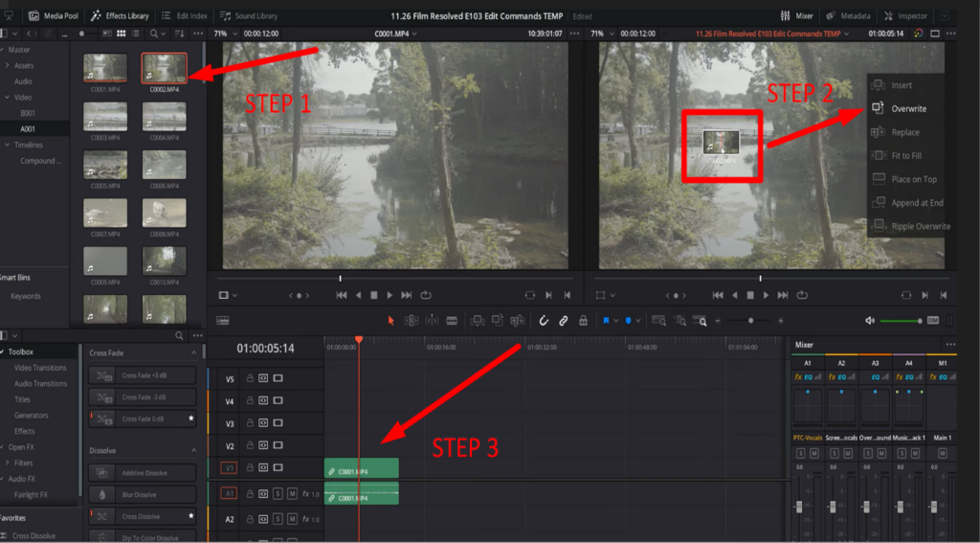Viewport: 980px width, 543px height.
Task: Click Full Extent Zoom icon
Action: click(x=658, y=320)
